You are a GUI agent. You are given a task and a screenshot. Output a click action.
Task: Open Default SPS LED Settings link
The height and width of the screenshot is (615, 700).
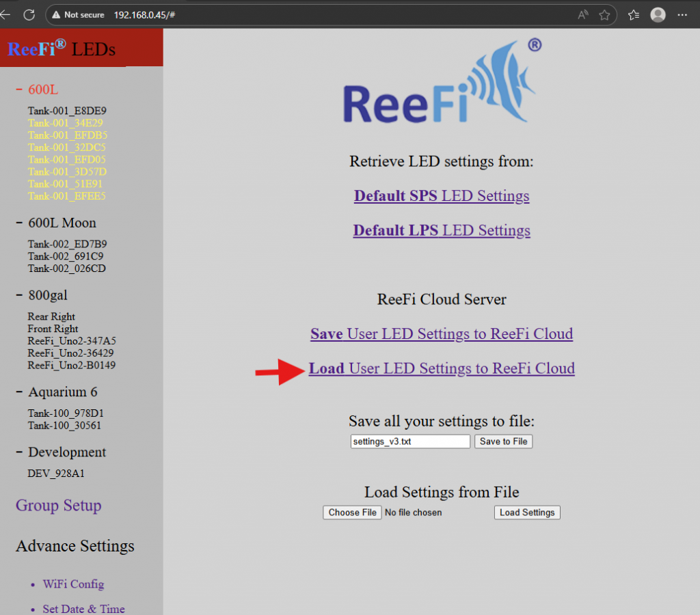(x=441, y=196)
